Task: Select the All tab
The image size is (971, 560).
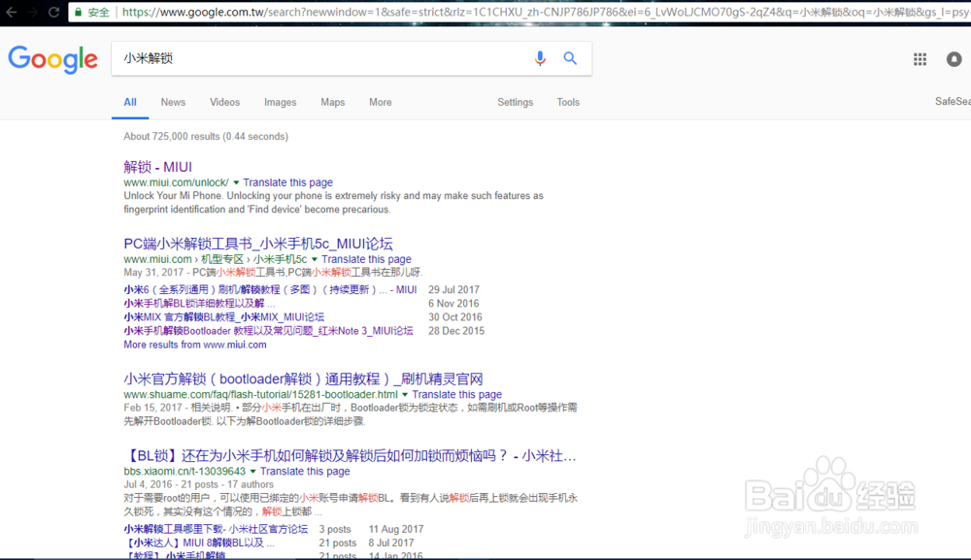Action: pyautogui.click(x=130, y=102)
